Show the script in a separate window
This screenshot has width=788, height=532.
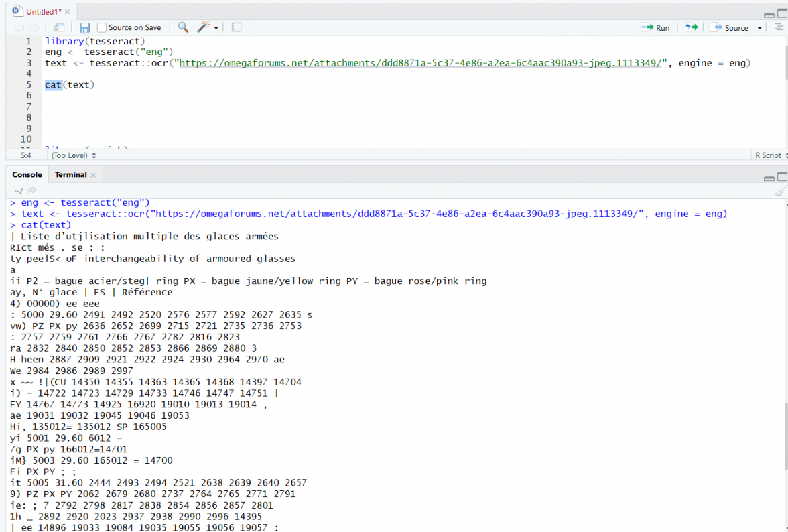coord(59,27)
